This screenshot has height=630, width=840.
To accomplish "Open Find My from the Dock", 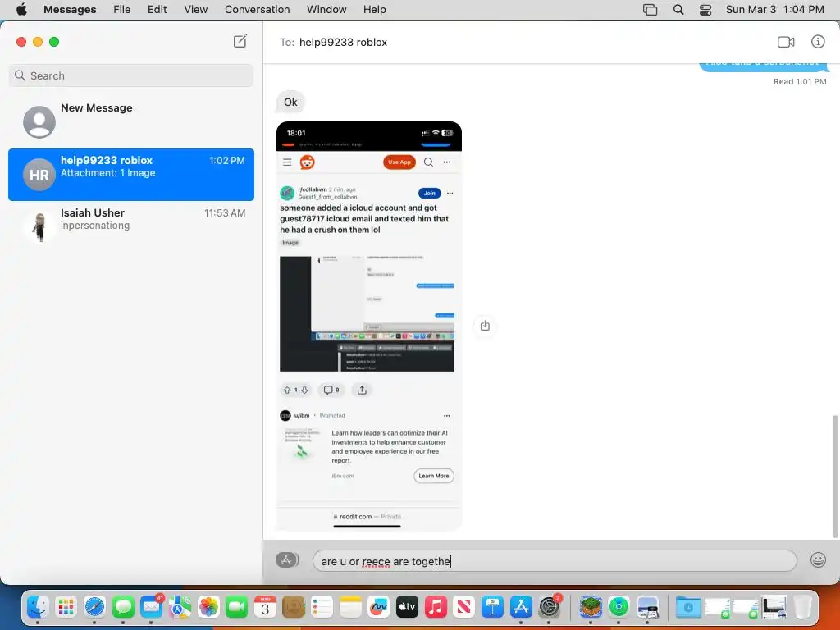I will [619, 606].
